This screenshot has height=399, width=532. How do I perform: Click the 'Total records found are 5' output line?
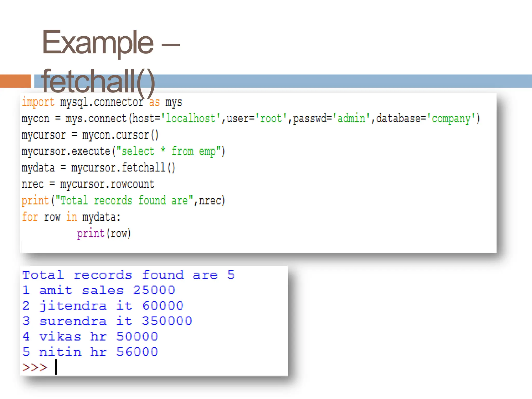pyautogui.click(x=128, y=275)
